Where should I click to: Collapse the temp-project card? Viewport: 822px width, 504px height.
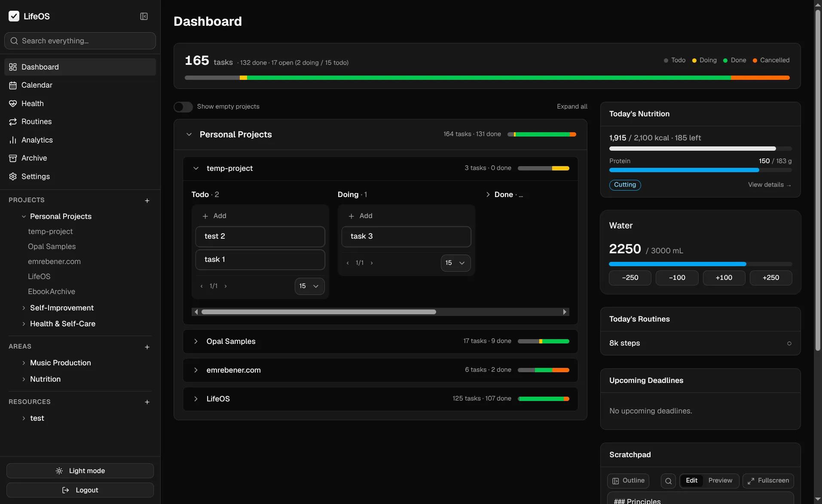196,168
